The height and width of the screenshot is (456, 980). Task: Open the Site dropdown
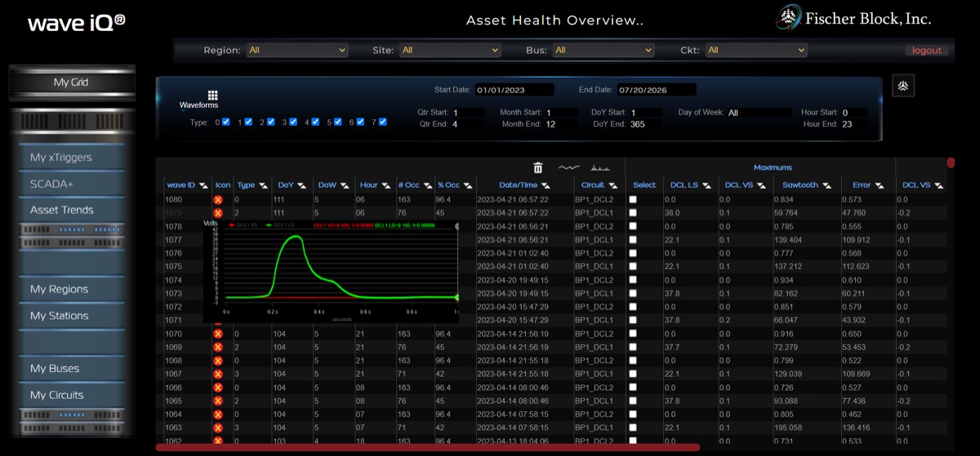click(450, 51)
